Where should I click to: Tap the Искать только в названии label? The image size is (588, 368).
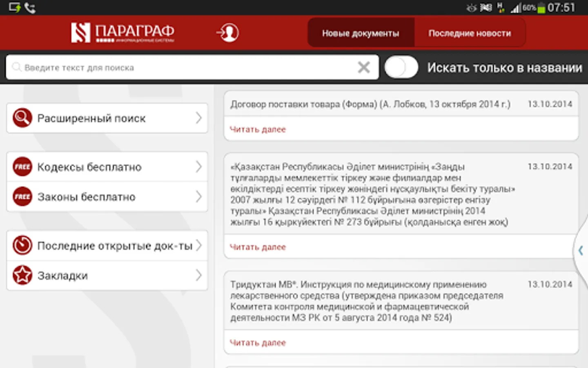[505, 67]
